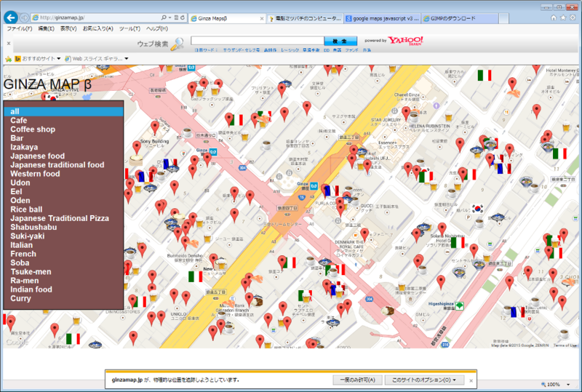Screen dimensions: 582x392
Task: Select Japanese traditional food category
Action: tap(63, 165)
